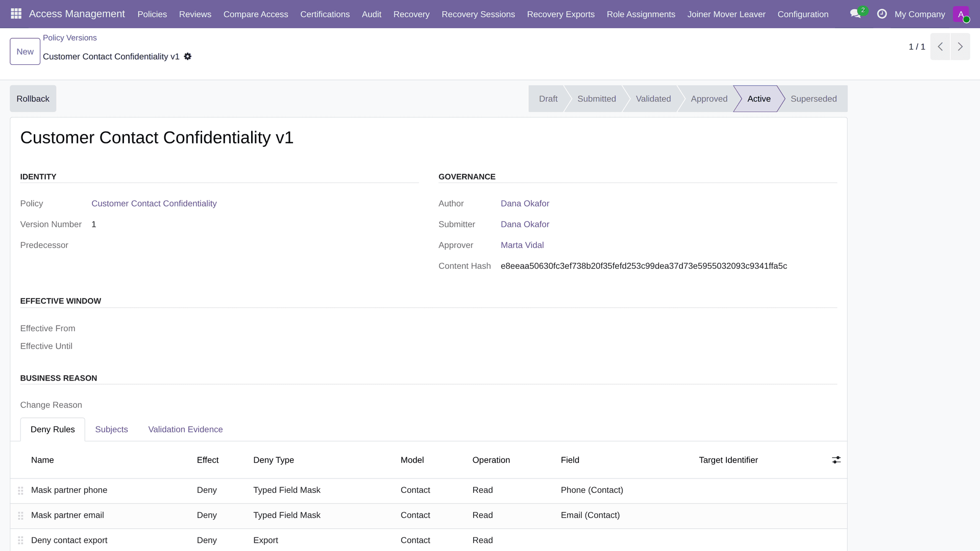
Task: Open the conversations messages icon
Action: [855, 14]
